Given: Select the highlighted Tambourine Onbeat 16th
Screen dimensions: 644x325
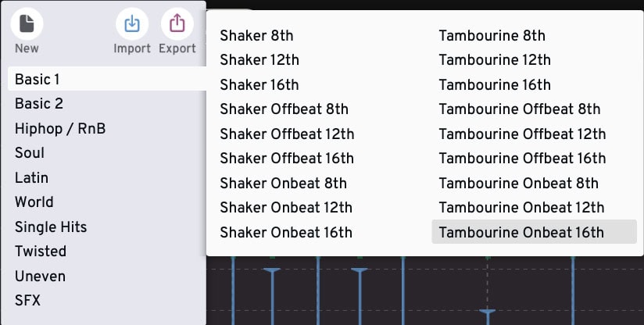Looking at the screenshot, I should [x=534, y=232].
